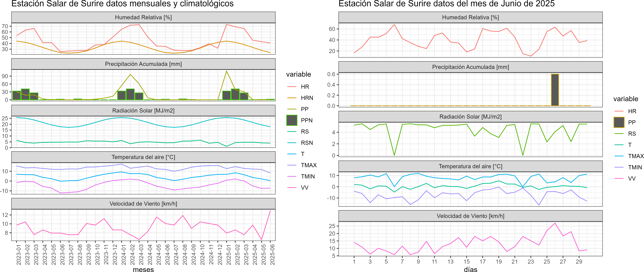Viewport: 644px width, 272px height.
Task: Click the 2023-06 month label on x-axis
Action: click(x=63, y=254)
